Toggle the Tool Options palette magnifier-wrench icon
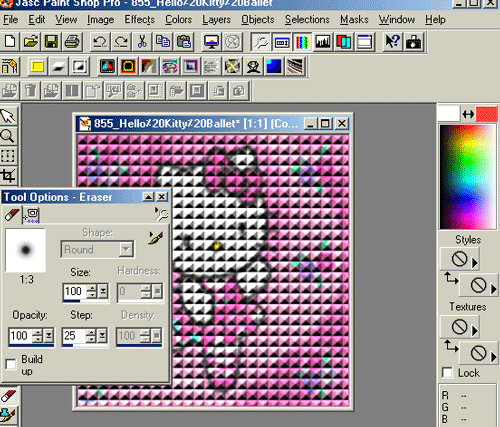The width and height of the screenshot is (500, 427). [x=260, y=42]
